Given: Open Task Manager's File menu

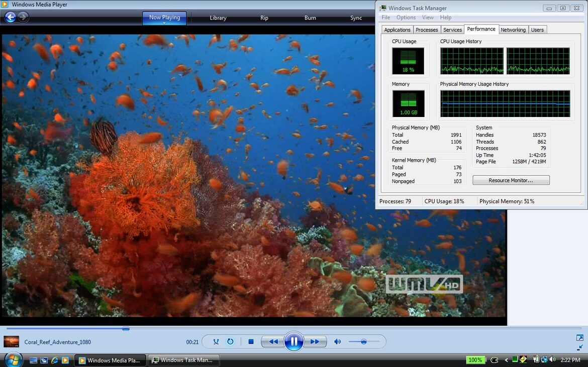Looking at the screenshot, I should (386, 18).
